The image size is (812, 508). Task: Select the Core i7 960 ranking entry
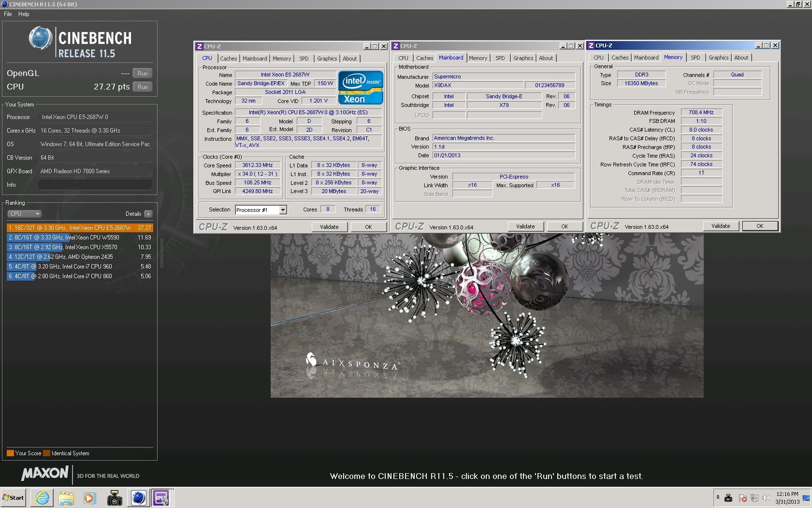[80, 267]
